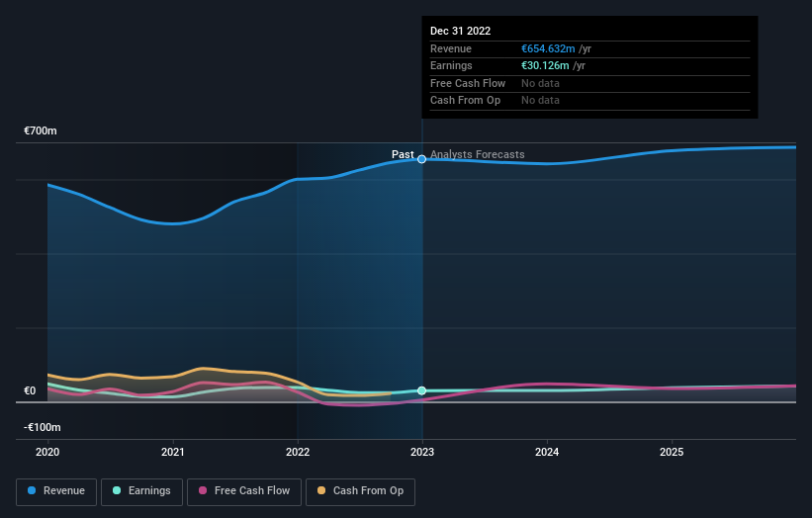Toggle the Earnings series legend button
This screenshot has height=518, width=812.
(141, 491)
